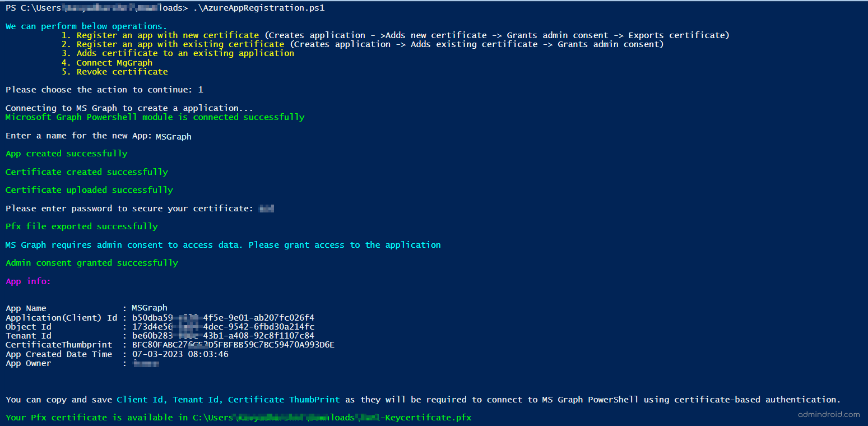Click the Pfx certificate file path
868x426 pixels.
332,418
